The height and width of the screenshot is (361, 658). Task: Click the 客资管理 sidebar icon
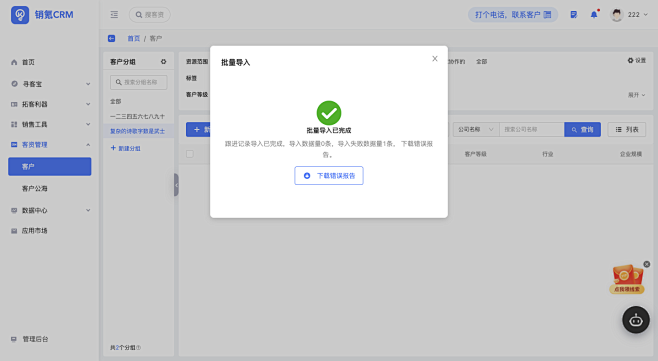[14, 144]
